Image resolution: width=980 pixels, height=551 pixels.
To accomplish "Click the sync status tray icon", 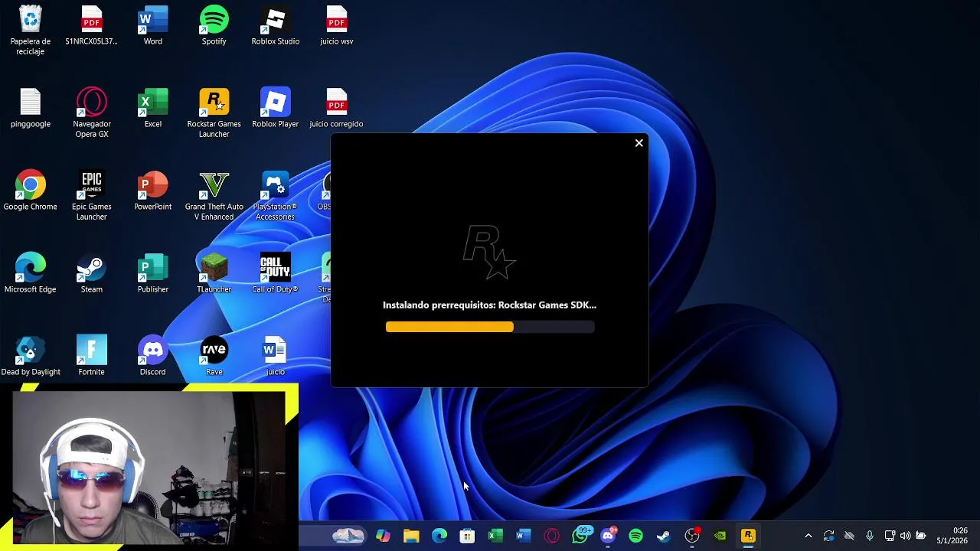I will tap(828, 536).
